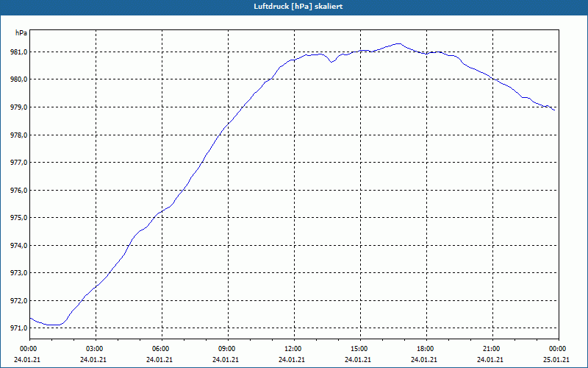This screenshot has height=368, width=588.
Task: Select the 981,0 y-axis label
Action: pos(19,52)
